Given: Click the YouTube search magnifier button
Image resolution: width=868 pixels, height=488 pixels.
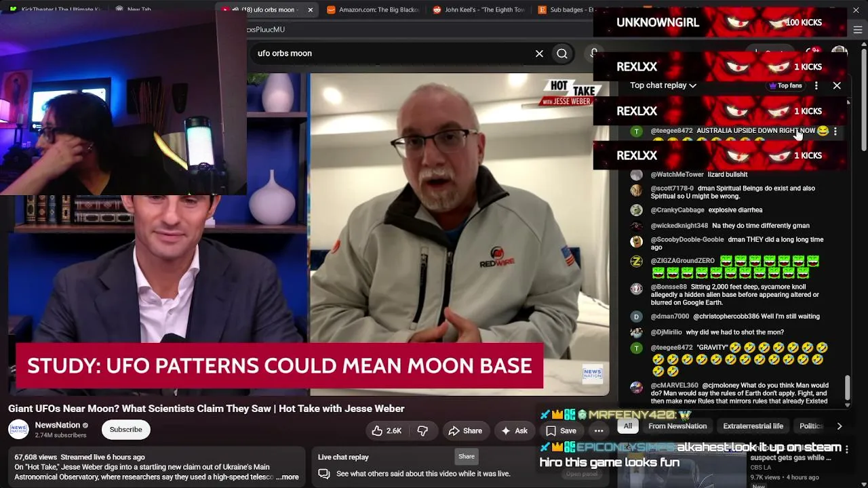Looking at the screenshot, I should (562, 54).
